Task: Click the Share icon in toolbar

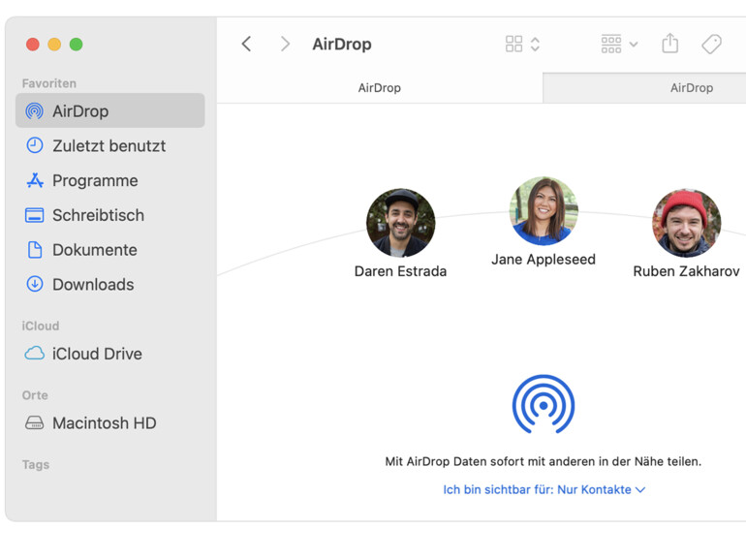Action: [x=669, y=44]
